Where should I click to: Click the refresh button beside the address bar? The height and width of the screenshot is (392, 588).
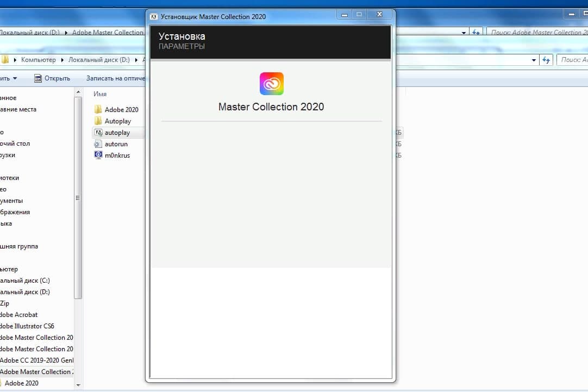pos(546,60)
